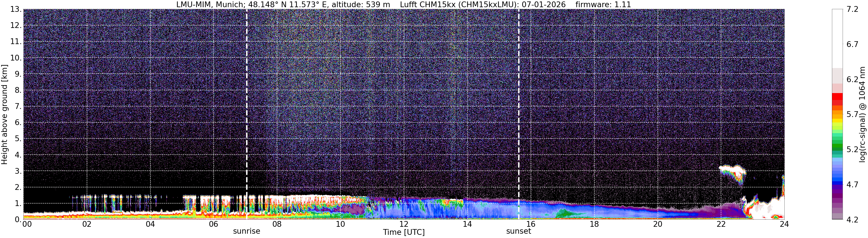This screenshot has height=238, width=868.
Task: Click the y-axis tick label '3.'
Action: [18, 171]
